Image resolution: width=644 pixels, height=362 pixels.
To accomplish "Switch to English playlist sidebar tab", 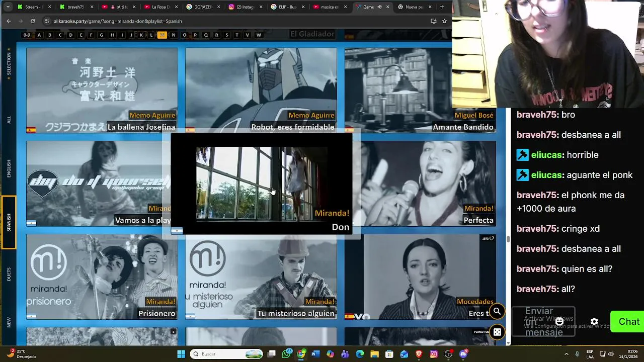I will click(9, 168).
